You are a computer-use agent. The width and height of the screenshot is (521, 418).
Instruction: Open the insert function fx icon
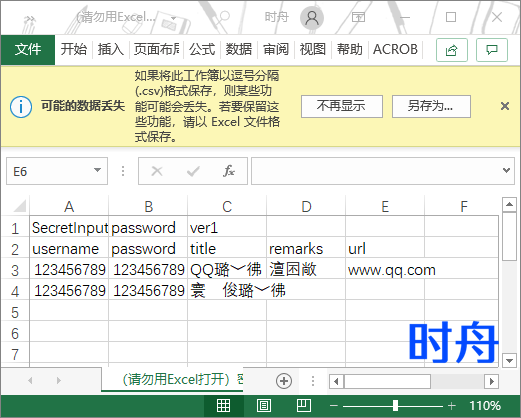229,171
